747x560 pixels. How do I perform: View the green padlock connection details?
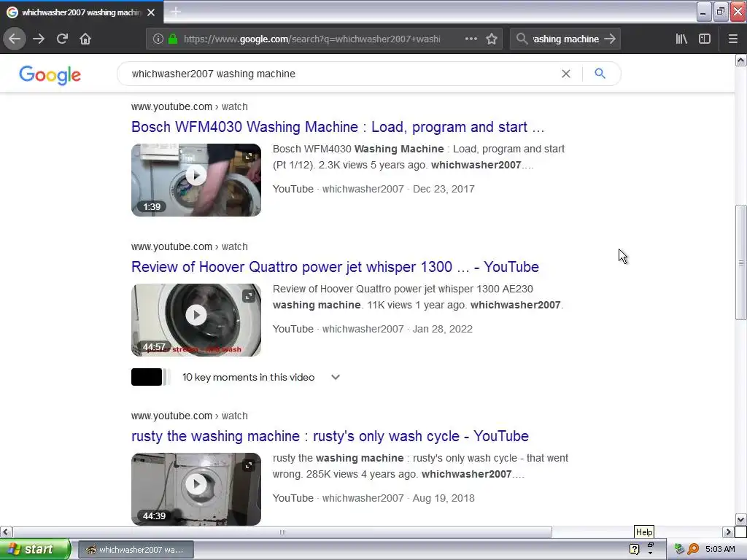[x=173, y=39]
